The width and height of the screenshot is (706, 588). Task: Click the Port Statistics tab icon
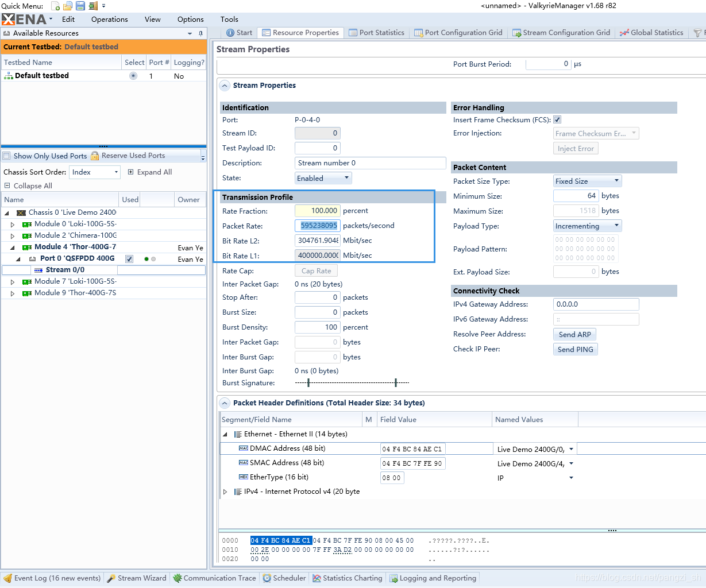353,33
